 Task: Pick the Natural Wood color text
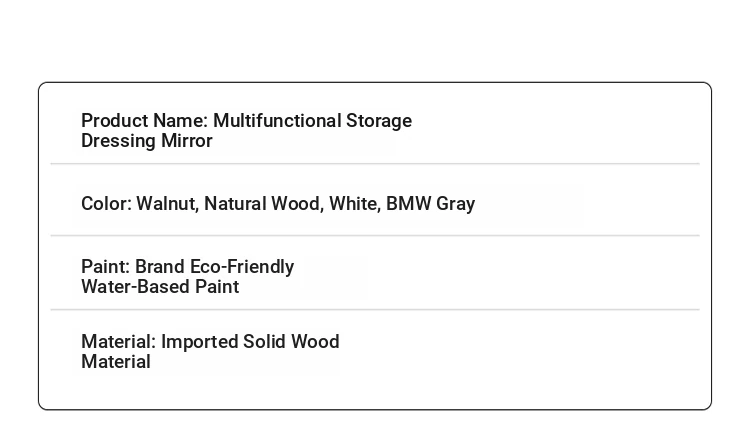coord(263,204)
